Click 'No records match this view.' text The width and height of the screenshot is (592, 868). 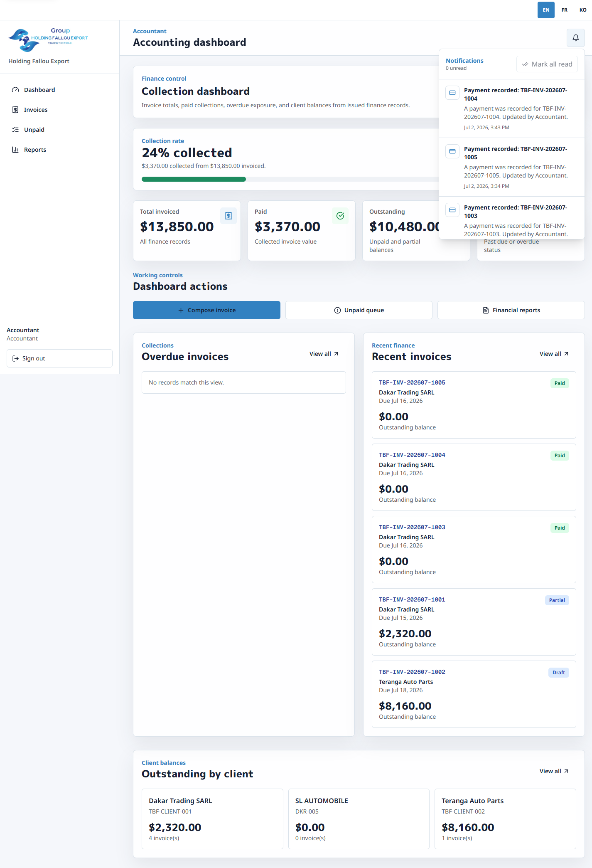pyautogui.click(x=186, y=382)
